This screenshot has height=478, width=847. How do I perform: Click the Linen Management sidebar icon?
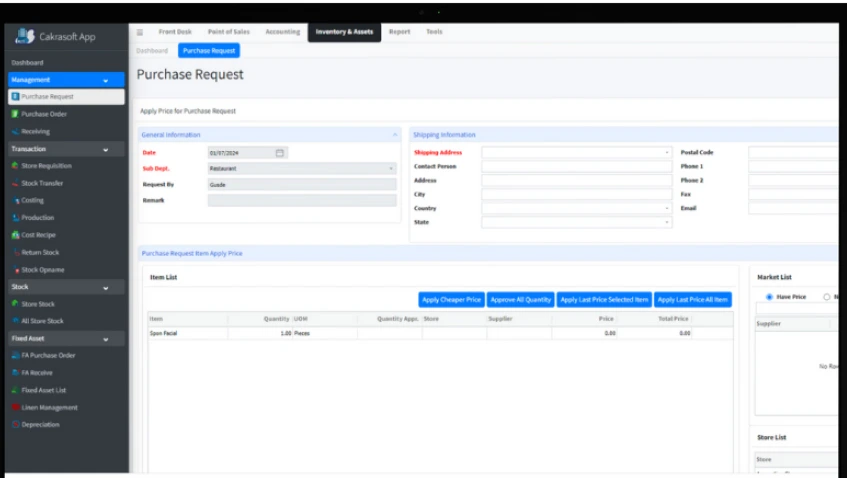tap(15, 408)
